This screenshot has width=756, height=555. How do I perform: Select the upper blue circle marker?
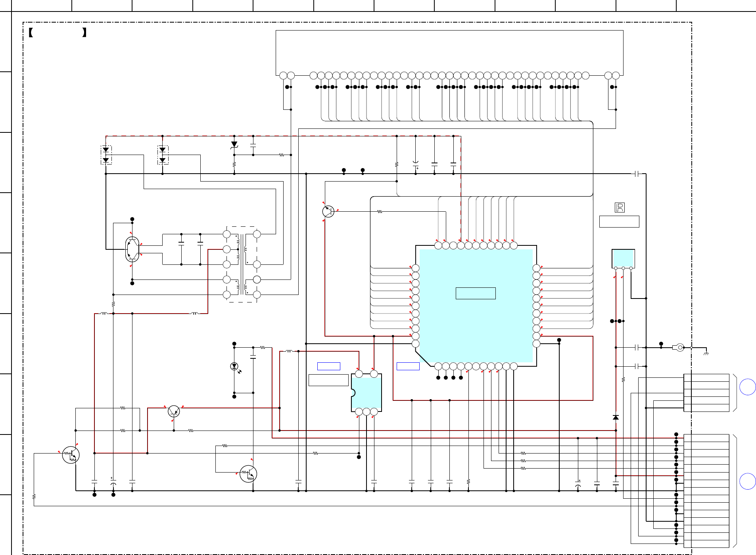(x=748, y=387)
